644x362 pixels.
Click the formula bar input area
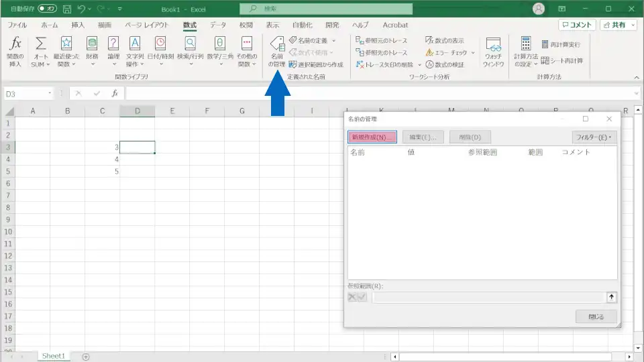point(378,93)
